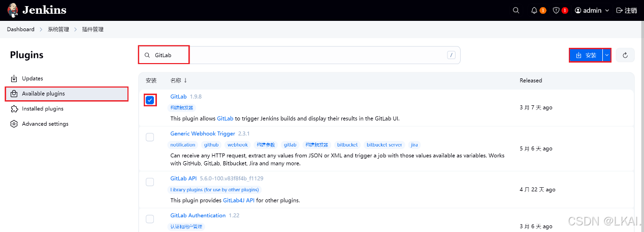The height and width of the screenshot is (232, 644).
Task: Uncheck the GitLab 1.9.8 plugin checkbox
Action: (150, 100)
